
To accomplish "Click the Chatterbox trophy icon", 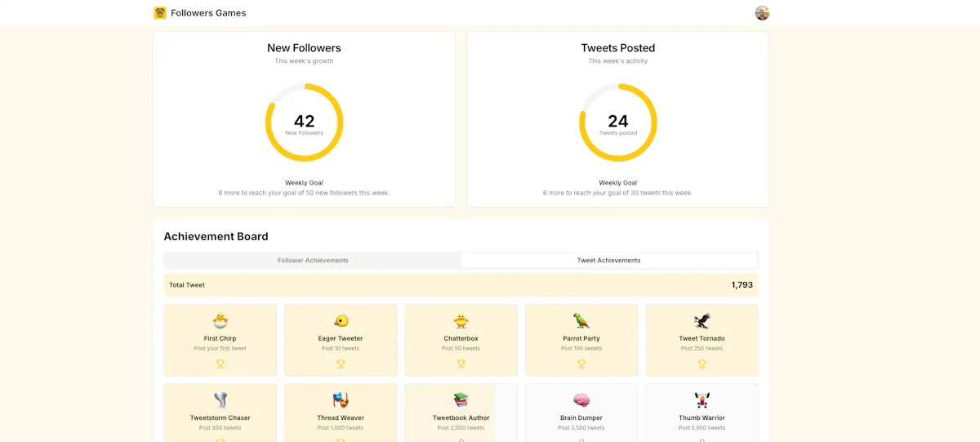I will [461, 364].
